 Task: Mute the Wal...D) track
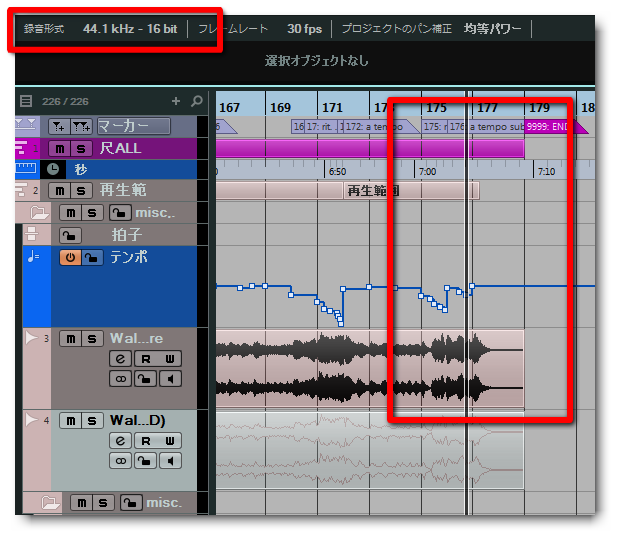(70, 421)
